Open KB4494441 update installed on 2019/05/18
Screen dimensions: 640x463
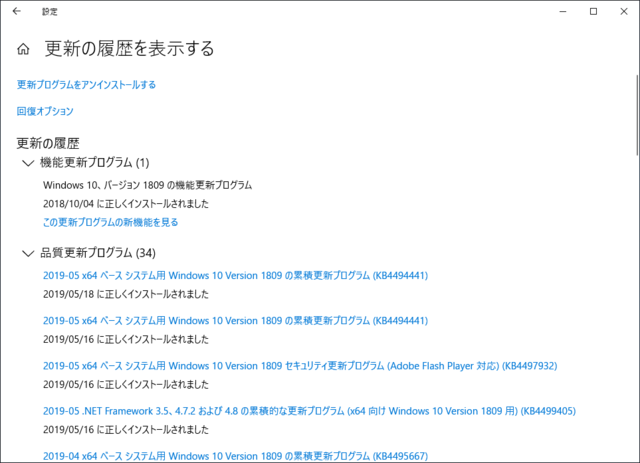coord(236,276)
